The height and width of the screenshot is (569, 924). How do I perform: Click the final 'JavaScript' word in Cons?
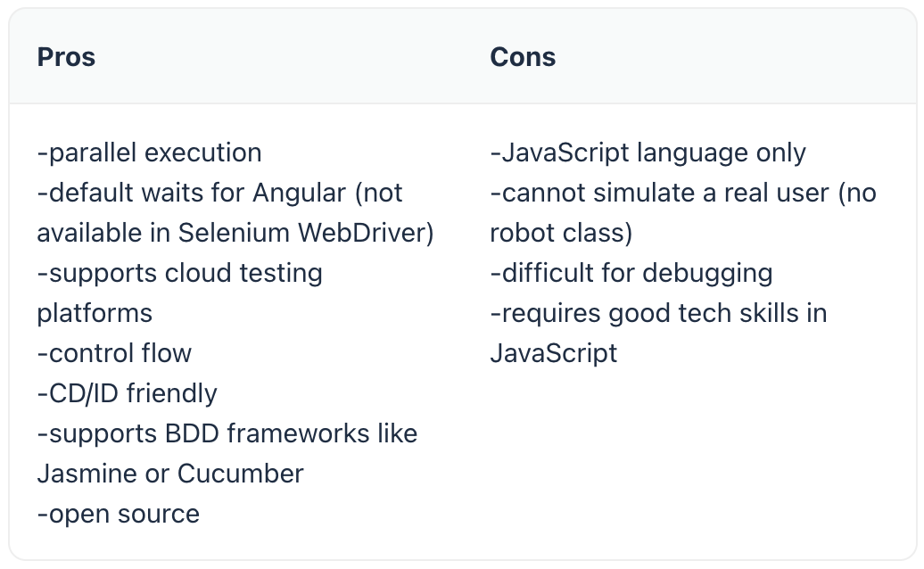(553, 353)
